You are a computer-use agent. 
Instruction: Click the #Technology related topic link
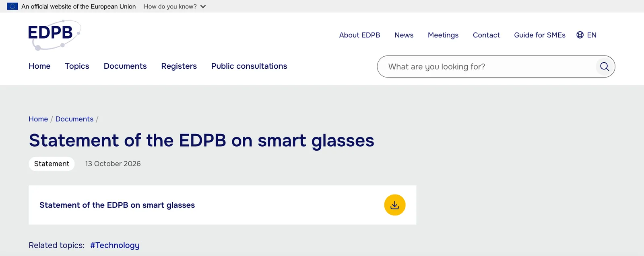(x=115, y=245)
